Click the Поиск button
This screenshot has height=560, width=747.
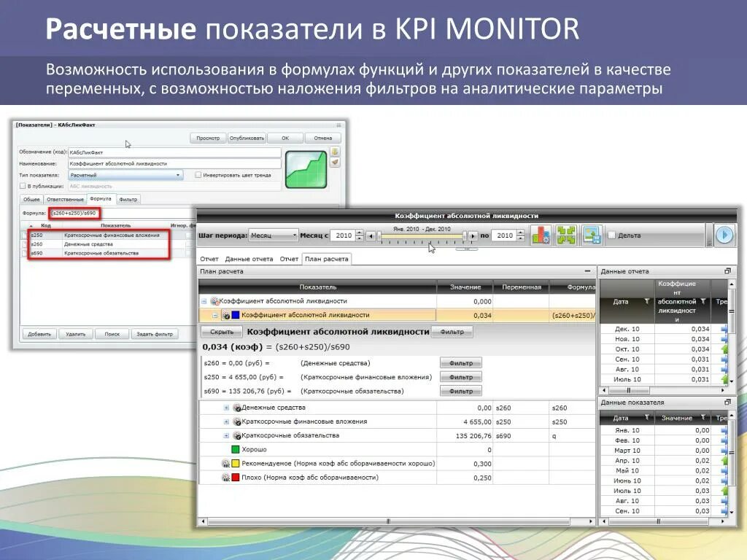pos(112,334)
